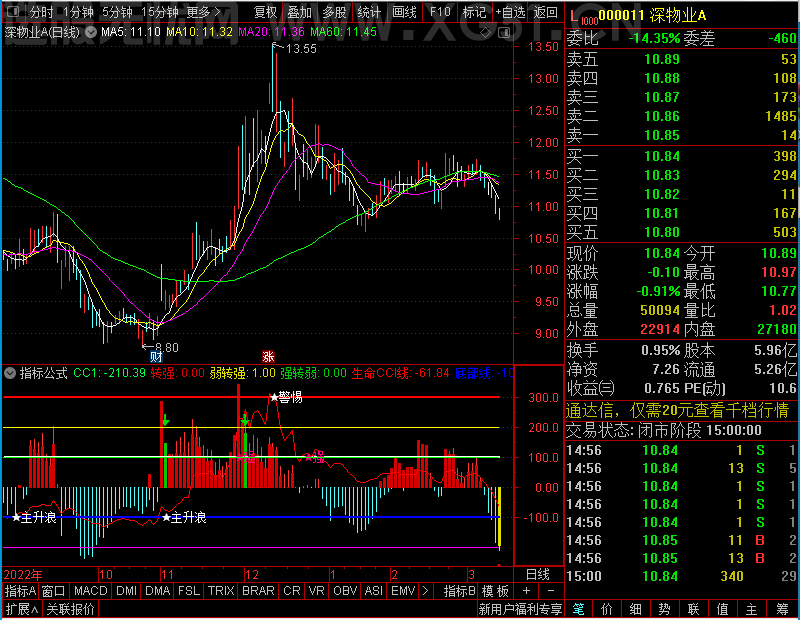Screen dimensions: 800x620
Task: Click the MA5 moving average label
Action: [131, 32]
